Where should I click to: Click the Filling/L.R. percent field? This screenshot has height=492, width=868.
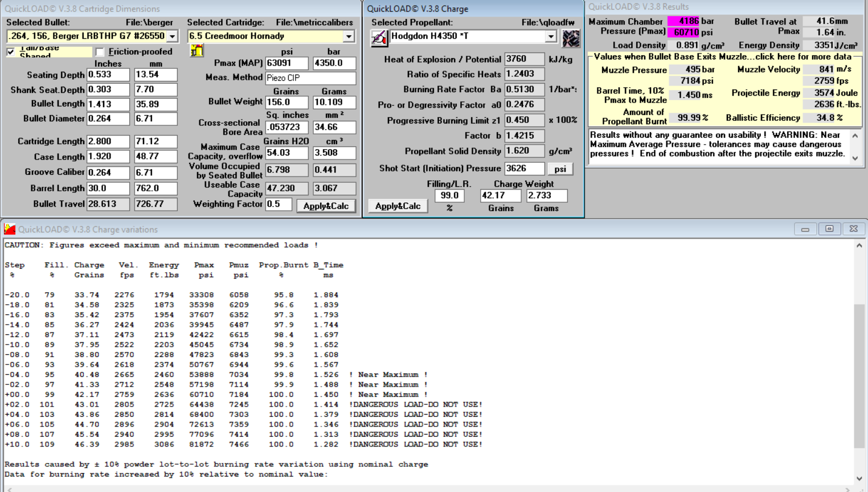(x=449, y=195)
